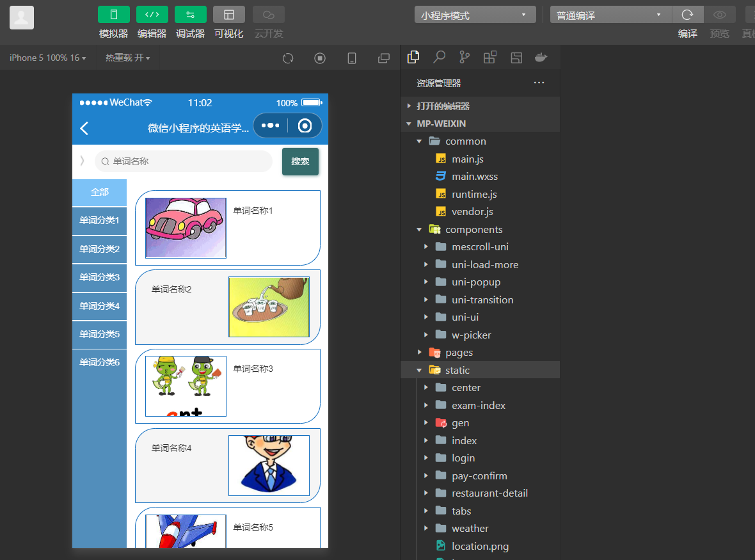Open the iPhone 5 device dropdown
The height and width of the screenshot is (560, 755).
[47, 58]
